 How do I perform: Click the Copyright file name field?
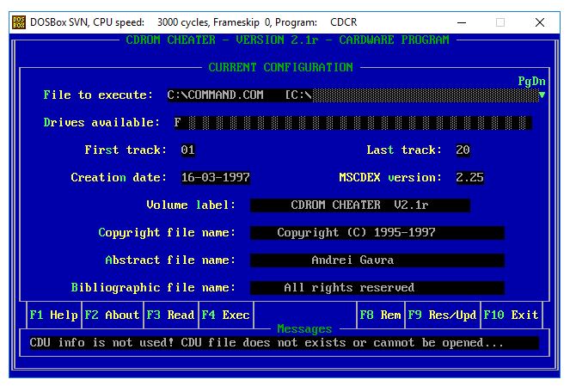click(377, 233)
